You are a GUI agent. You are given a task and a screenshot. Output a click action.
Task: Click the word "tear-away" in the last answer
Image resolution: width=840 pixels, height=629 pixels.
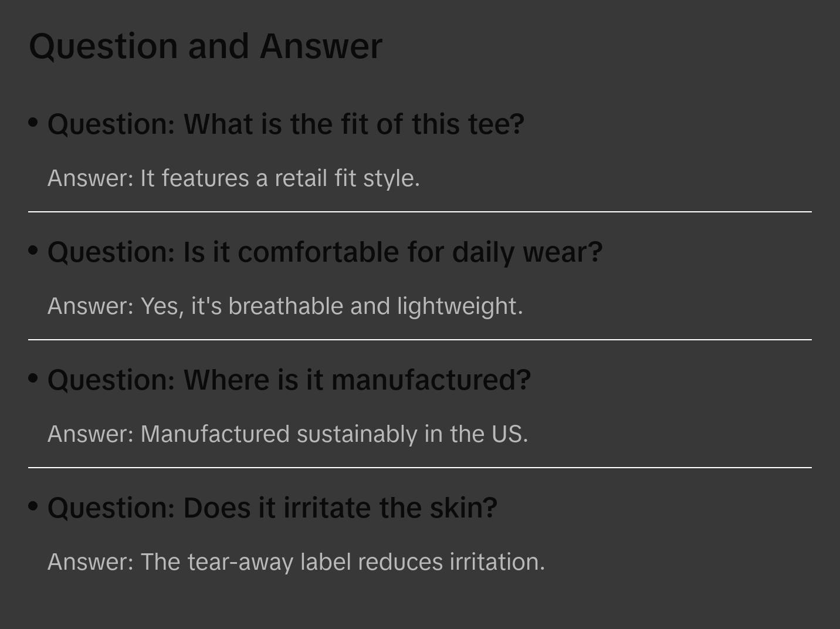point(240,562)
